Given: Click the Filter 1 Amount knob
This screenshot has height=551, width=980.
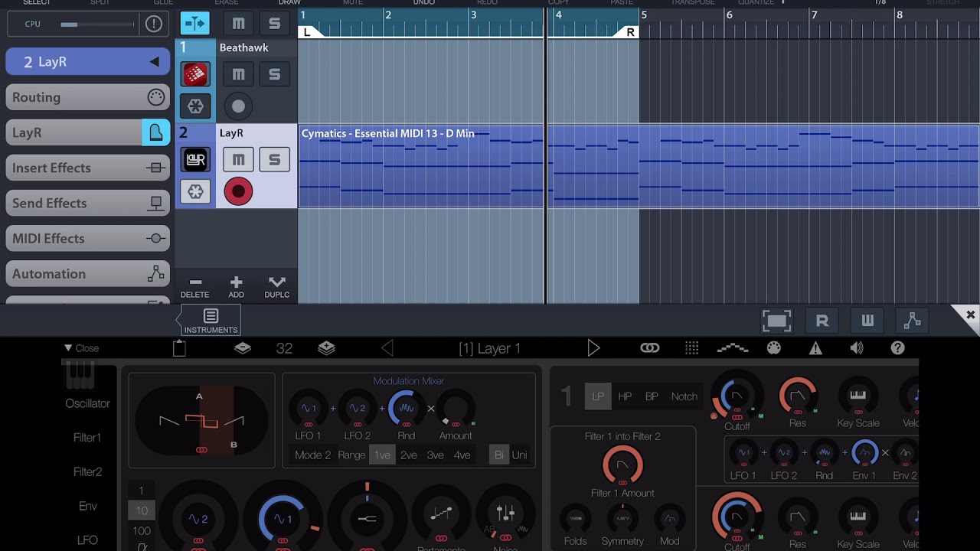Looking at the screenshot, I should pos(622,465).
